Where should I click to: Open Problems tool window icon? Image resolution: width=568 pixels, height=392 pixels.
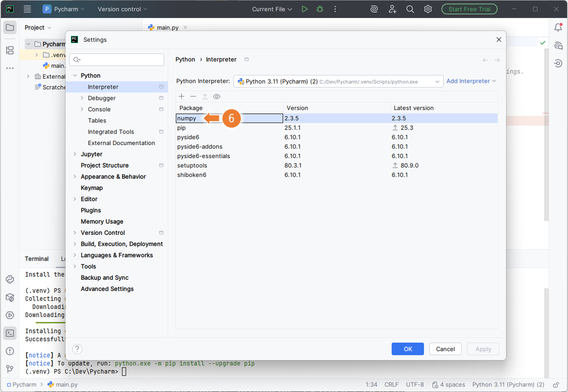[x=10, y=351]
